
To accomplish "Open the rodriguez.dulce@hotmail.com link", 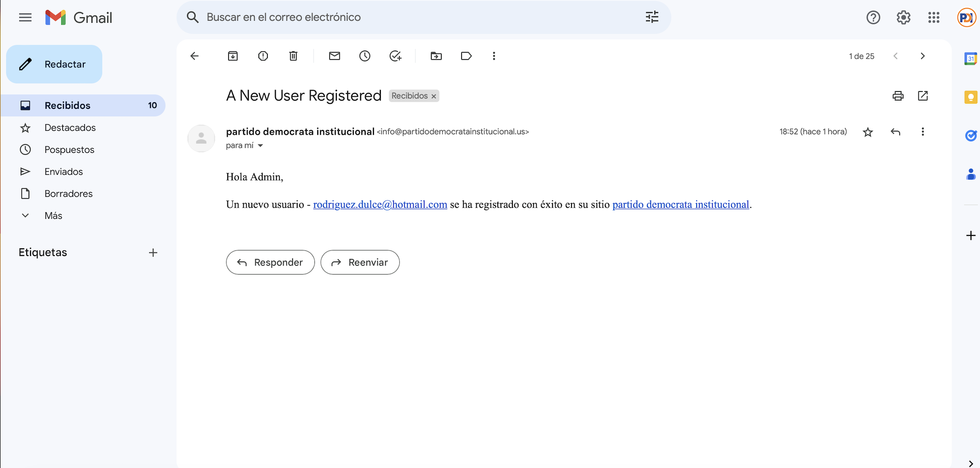I will (x=380, y=205).
